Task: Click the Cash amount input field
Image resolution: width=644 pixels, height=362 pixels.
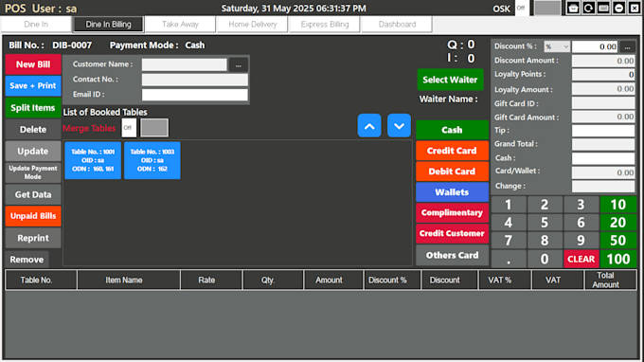Action: coord(603,158)
